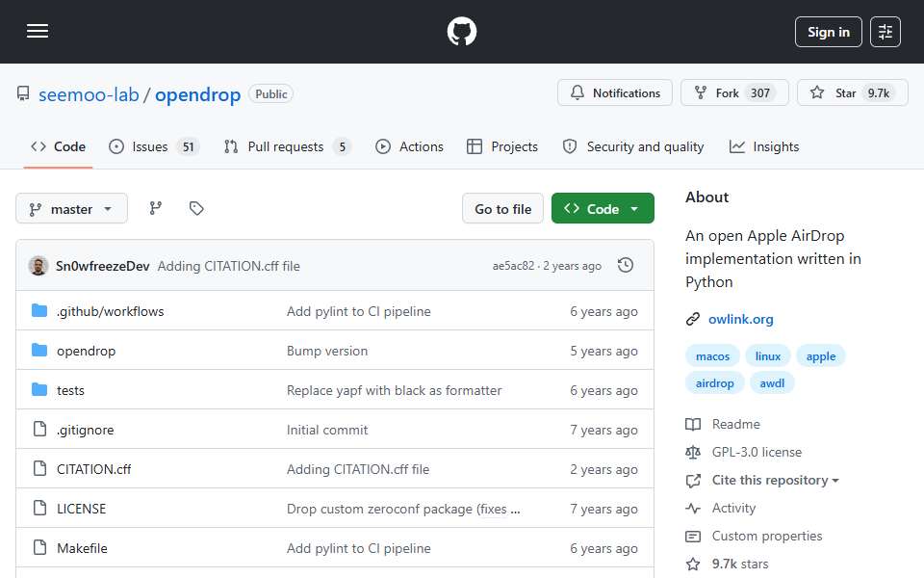Switch to the Actions tab

[410, 146]
